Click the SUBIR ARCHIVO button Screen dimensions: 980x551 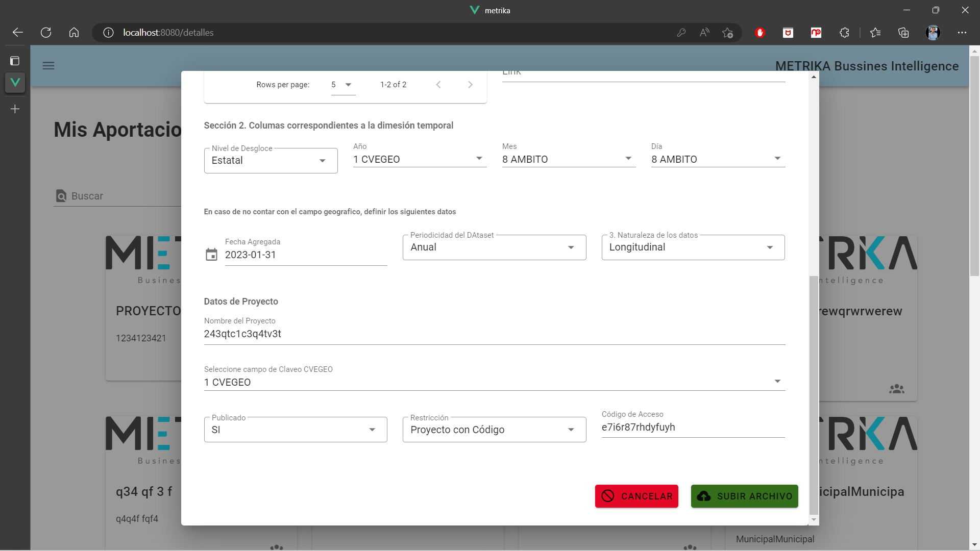coord(744,496)
